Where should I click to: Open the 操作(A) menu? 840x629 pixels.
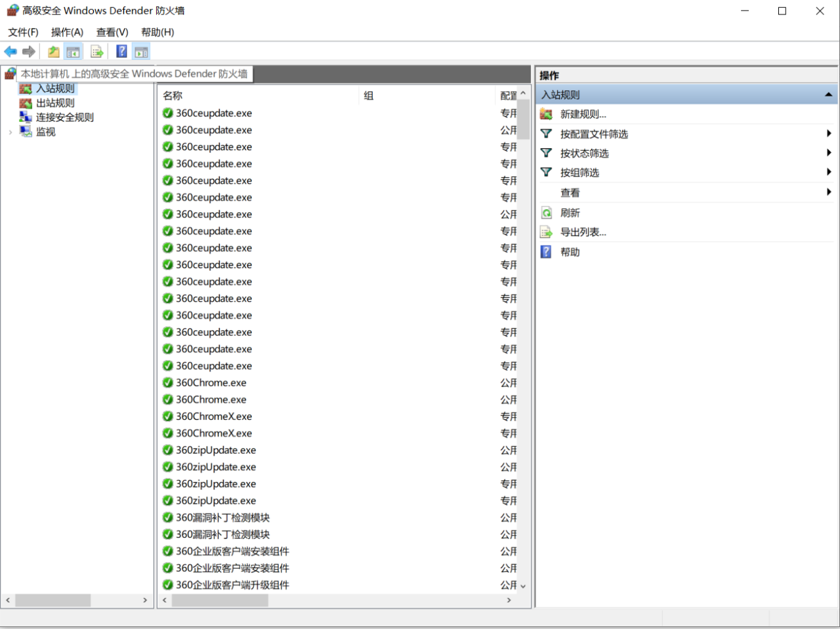(x=67, y=32)
